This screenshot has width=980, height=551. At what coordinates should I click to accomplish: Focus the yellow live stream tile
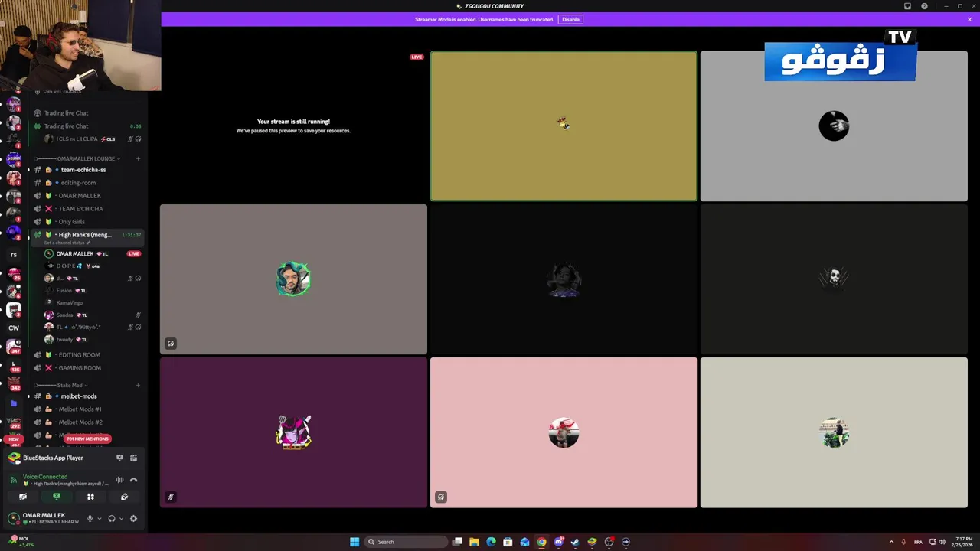563,126
